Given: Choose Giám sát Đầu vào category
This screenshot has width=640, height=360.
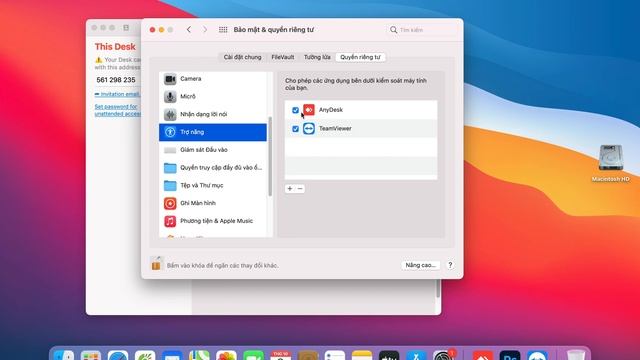Looking at the screenshot, I should [x=213, y=150].
